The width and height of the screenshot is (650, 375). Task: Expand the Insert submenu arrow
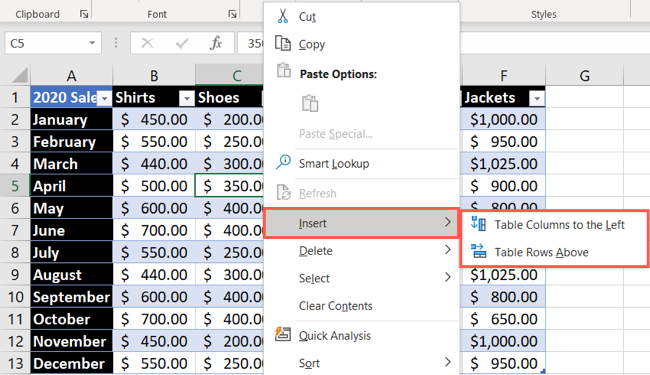point(448,222)
